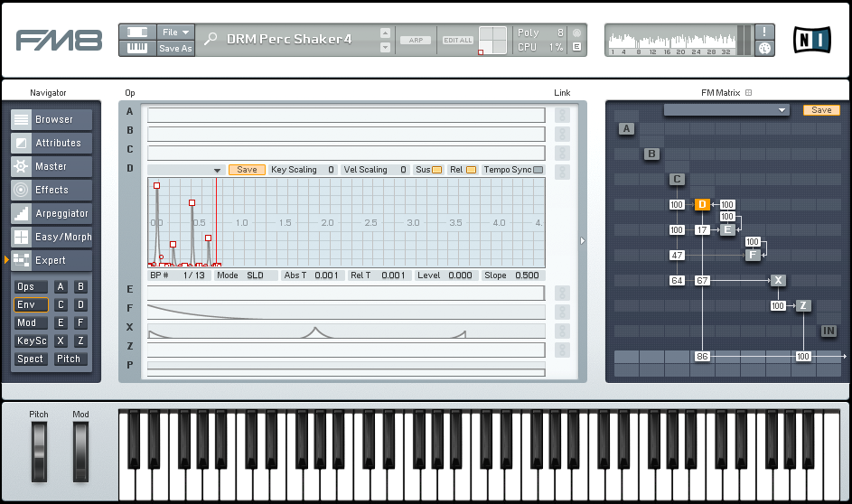Toggle the ARP button

416,40
